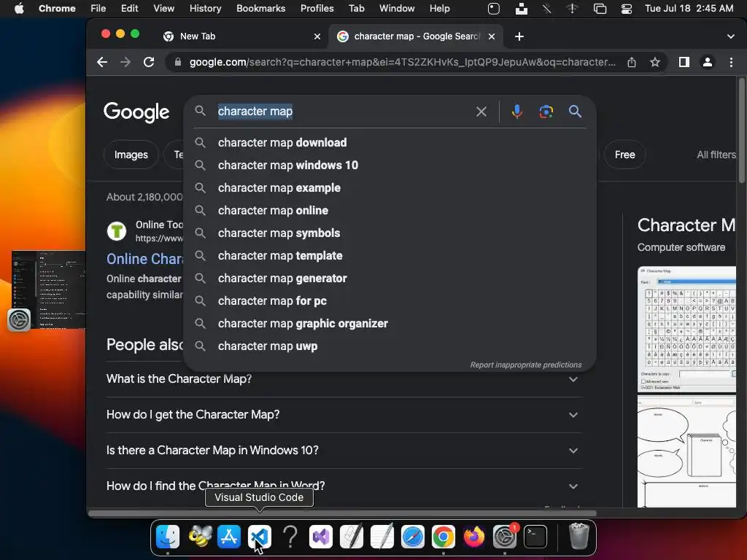
Task: Open the Character Map window thumbnail image
Action: tap(686, 330)
